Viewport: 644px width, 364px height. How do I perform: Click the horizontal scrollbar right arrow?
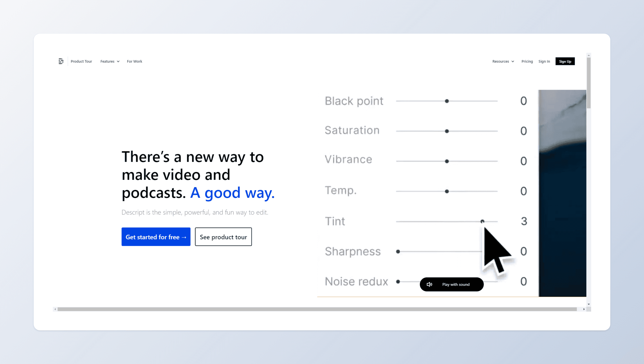click(x=584, y=309)
